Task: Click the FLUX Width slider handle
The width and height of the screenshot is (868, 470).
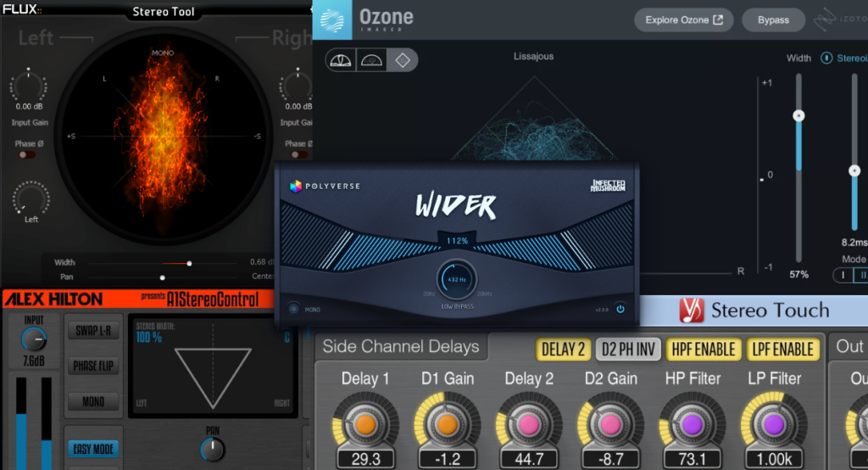Action: (189, 263)
